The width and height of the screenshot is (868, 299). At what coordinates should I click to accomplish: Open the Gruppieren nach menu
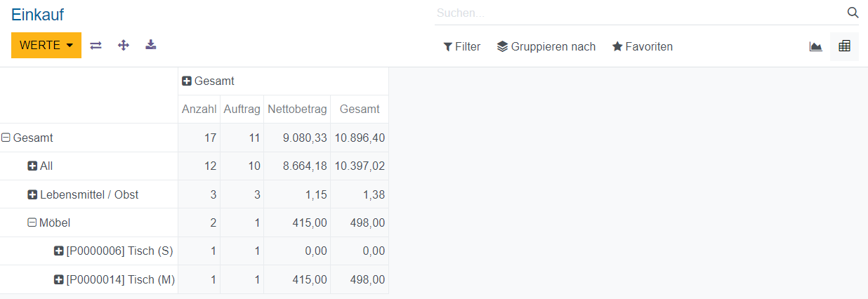(x=546, y=47)
